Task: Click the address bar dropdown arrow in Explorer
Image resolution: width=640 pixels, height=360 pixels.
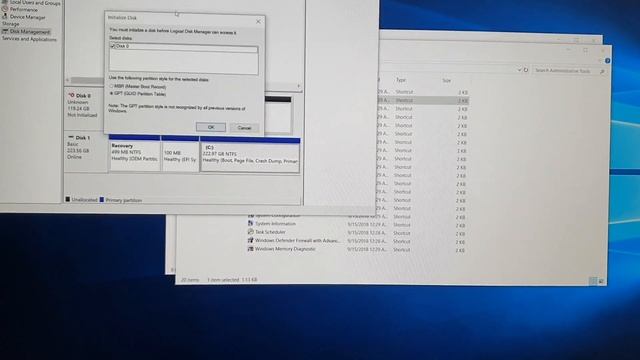Action: tap(519, 70)
